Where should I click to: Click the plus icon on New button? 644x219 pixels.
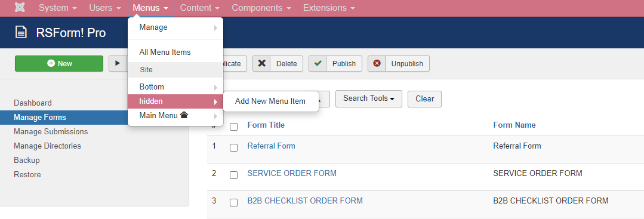(51, 63)
